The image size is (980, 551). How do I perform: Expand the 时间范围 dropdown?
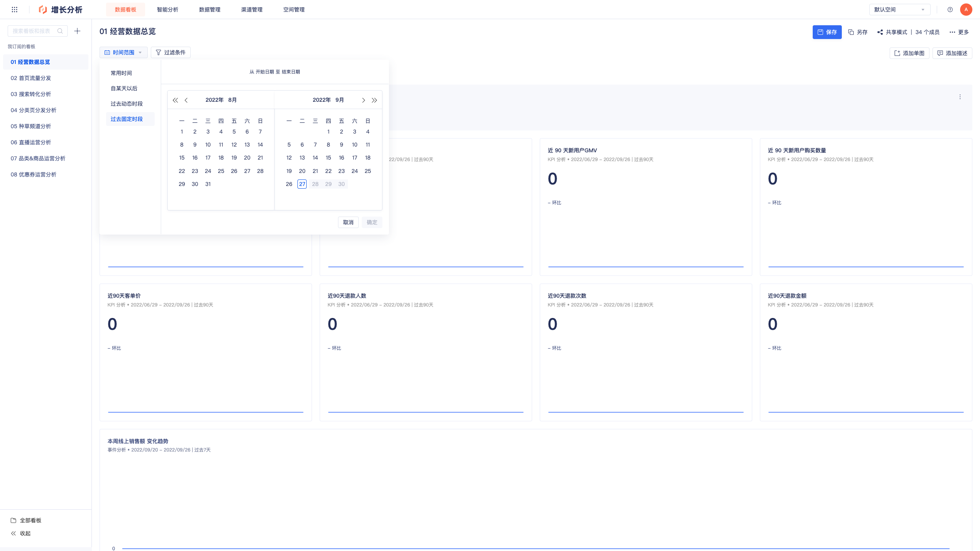point(124,52)
